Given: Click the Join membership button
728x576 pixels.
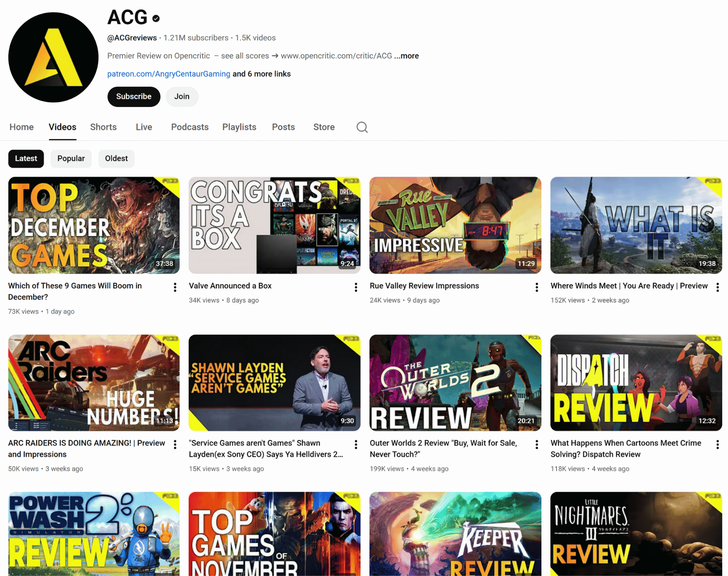Looking at the screenshot, I should coord(182,97).
